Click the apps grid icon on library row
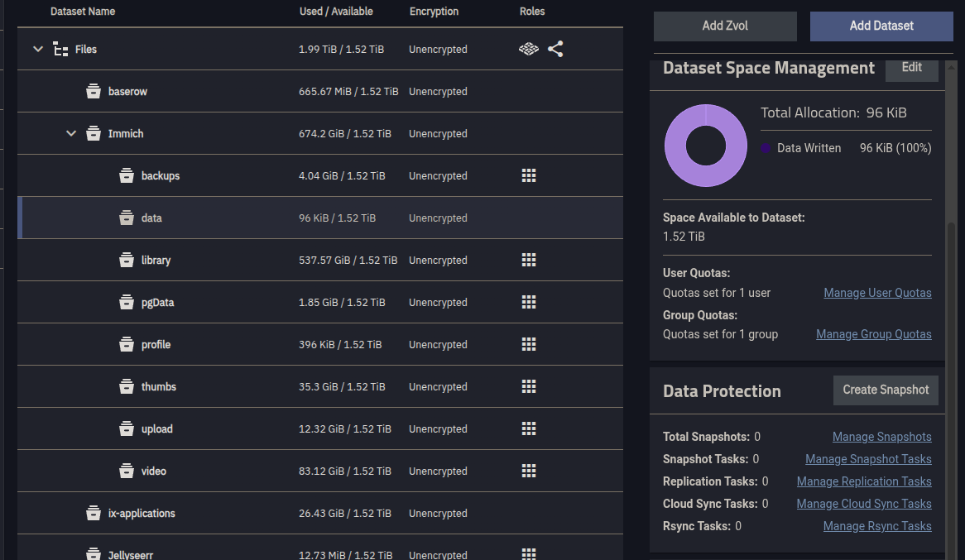The width and height of the screenshot is (965, 560). tap(529, 260)
